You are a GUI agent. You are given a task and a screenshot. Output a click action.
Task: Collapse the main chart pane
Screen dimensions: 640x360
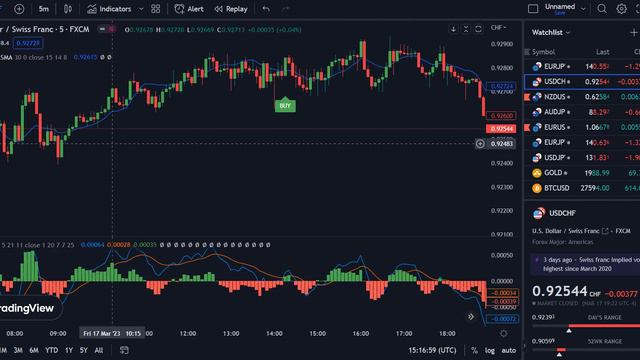coord(466,29)
